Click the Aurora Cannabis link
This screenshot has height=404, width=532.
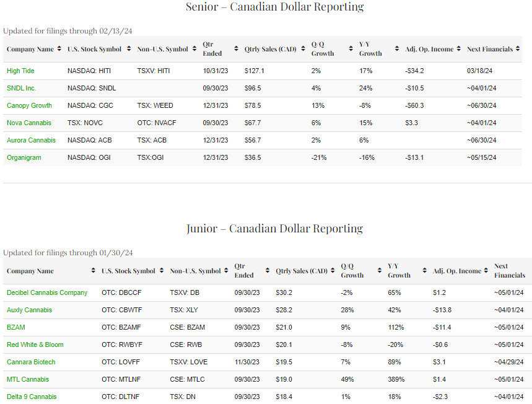pyautogui.click(x=31, y=140)
